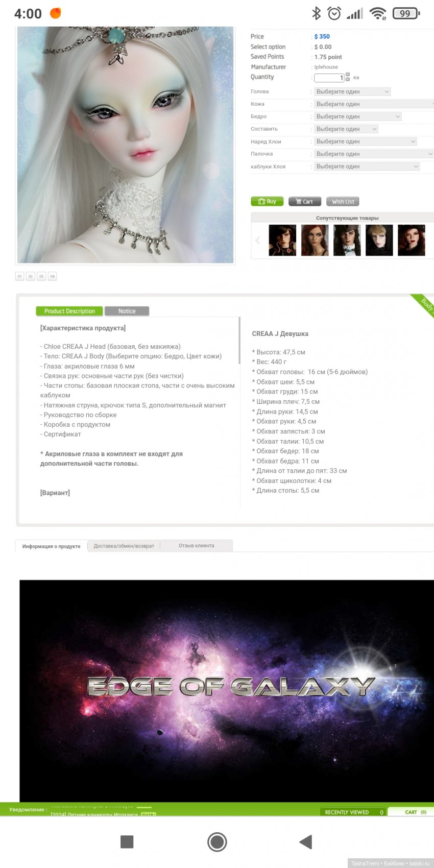Tap the Android home circle button

tap(217, 842)
